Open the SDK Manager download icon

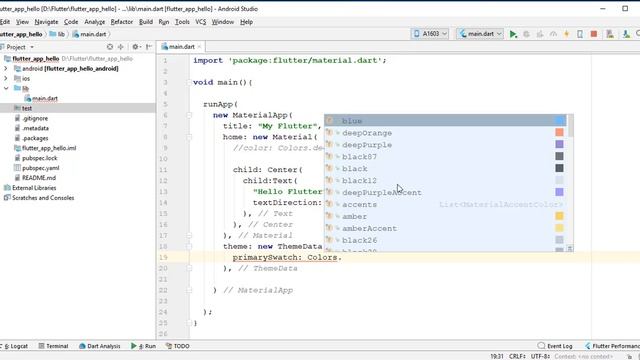click(x=626, y=34)
